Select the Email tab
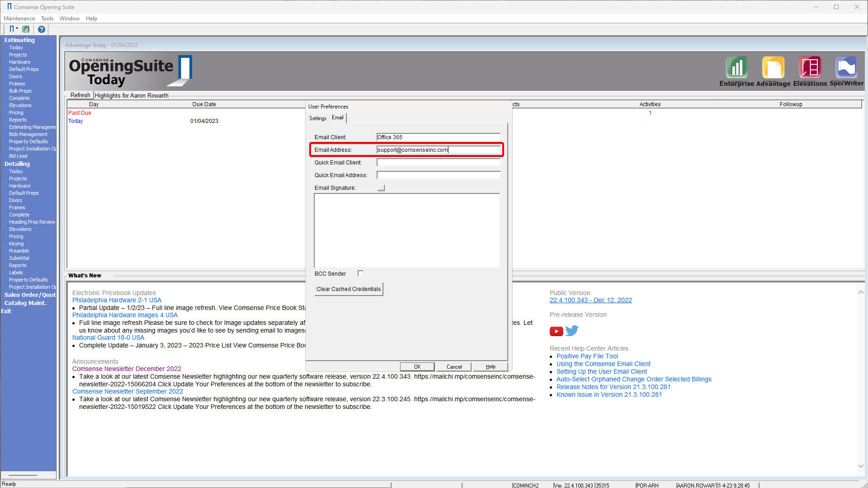Viewport: 868px width, 488px height. [338, 117]
